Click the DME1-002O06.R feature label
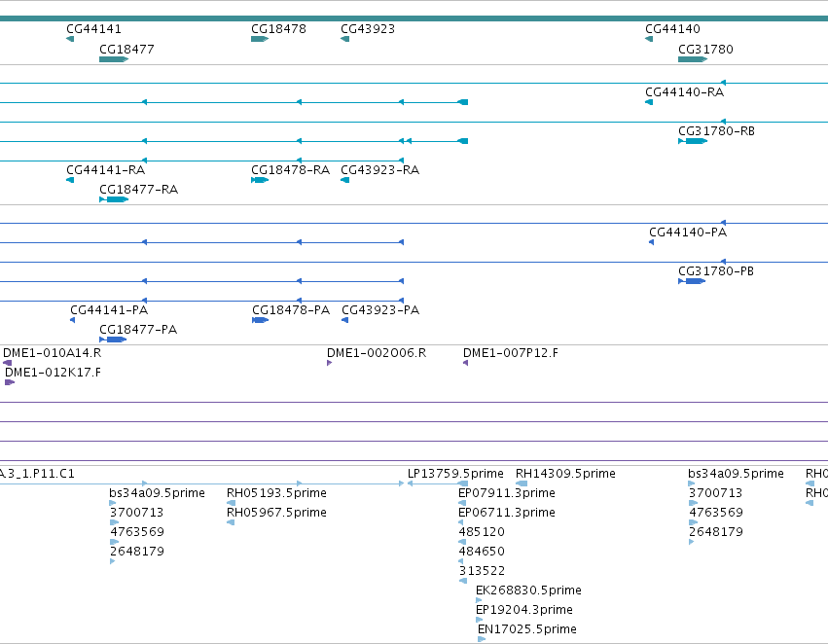The image size is (828, 644). pyautogui.click(x=377, y=353)
